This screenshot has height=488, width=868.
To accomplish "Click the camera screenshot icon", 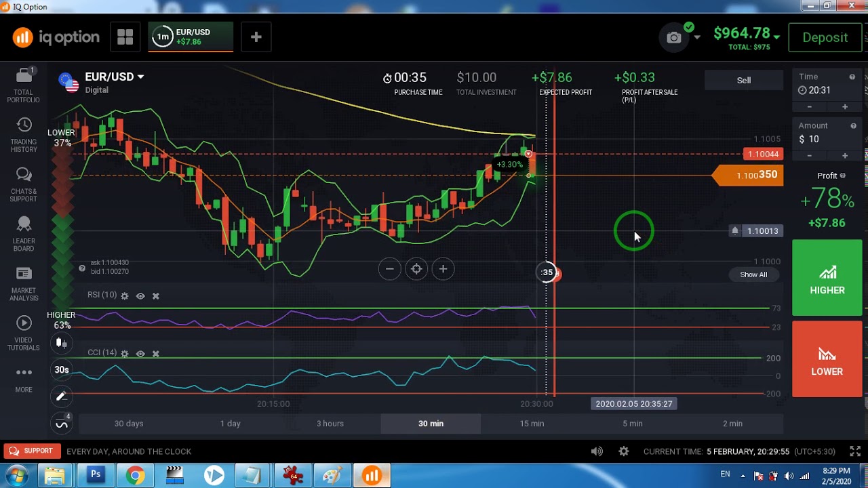I will [x=673, y=38].
